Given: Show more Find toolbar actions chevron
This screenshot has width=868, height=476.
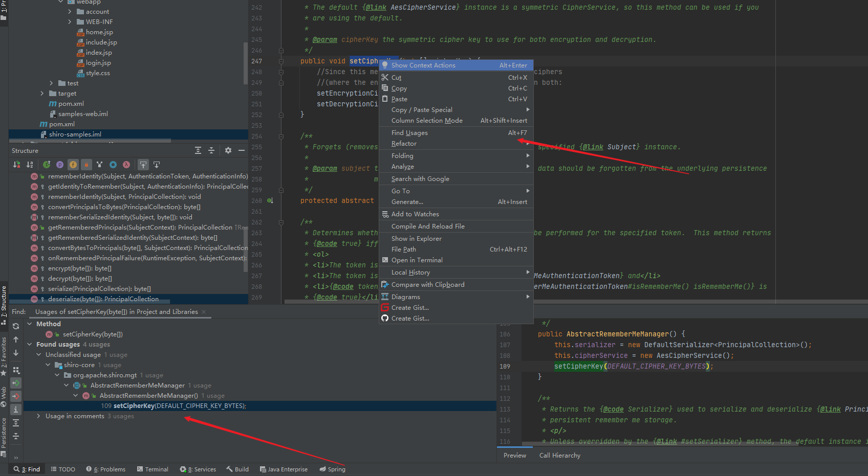Looking at the screenshot, I should pos(16,458).
